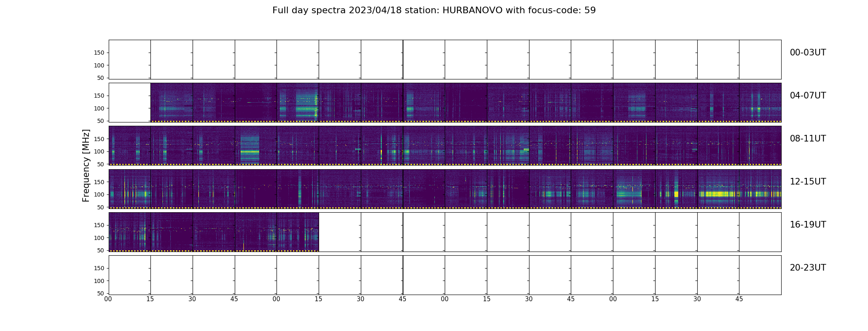Select the "16-19UT" row label
The height and width of the screenshot is (331, 868).
[x=808, y=225]
